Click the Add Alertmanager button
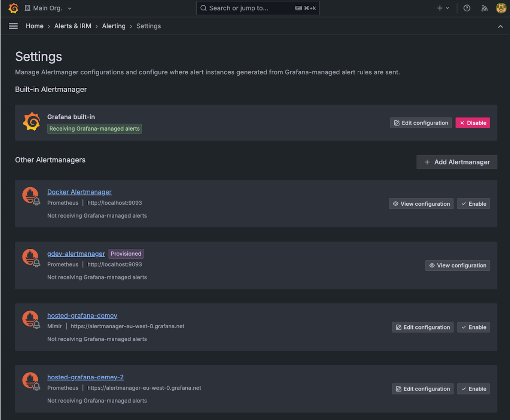Screen dimensions: 510x420 point(456,162)
